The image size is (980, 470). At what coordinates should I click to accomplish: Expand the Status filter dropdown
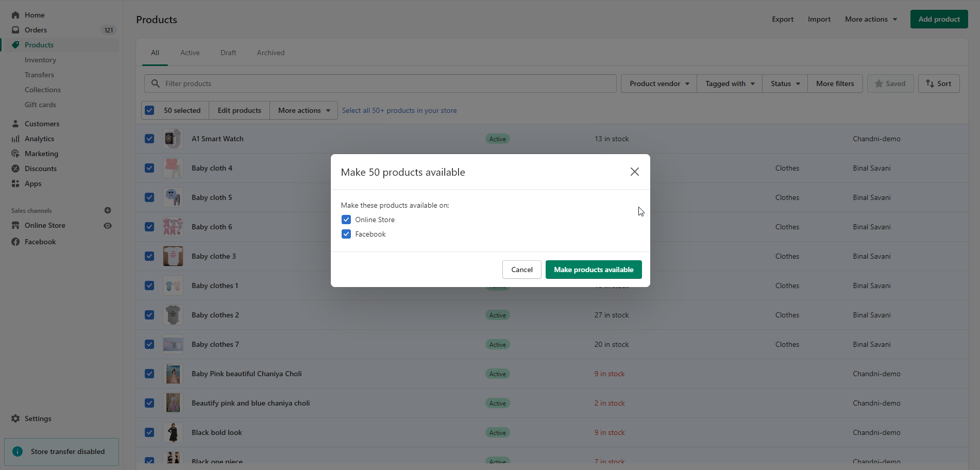click(x=785, y=83)
